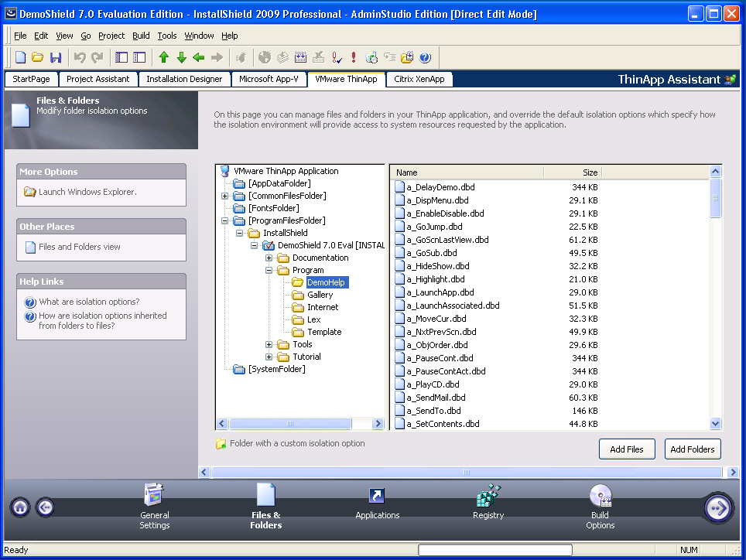Viewport: 746px width, 560px height.
Task: Expand the Documentation folder node
Action: [269, 258]
